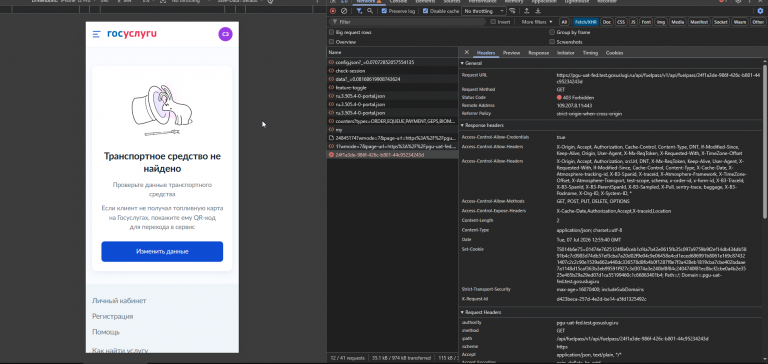Open network search magnifier
The image size is (768, 364).
370,11
